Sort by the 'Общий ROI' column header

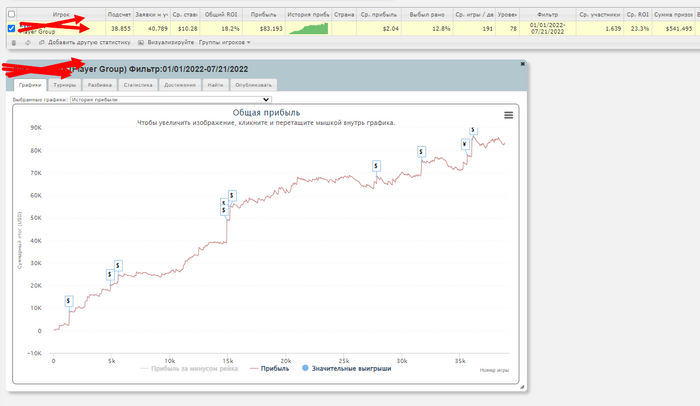[x=221, y=14]
